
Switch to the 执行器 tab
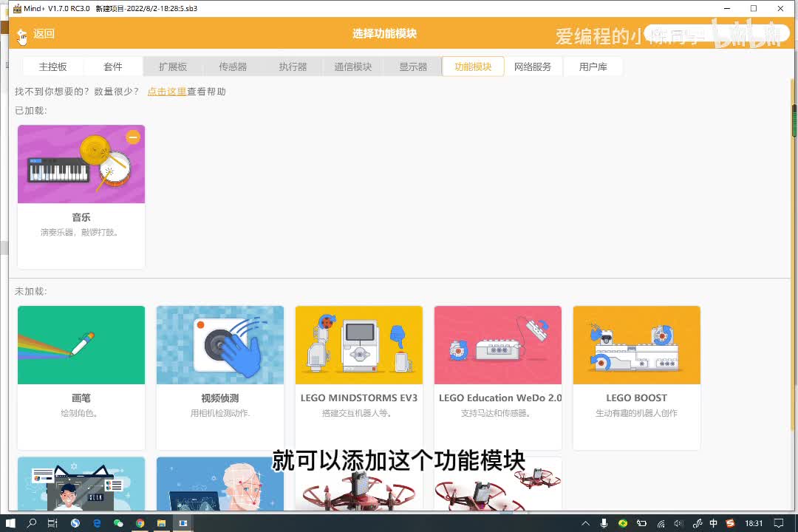tap(293, 66)
